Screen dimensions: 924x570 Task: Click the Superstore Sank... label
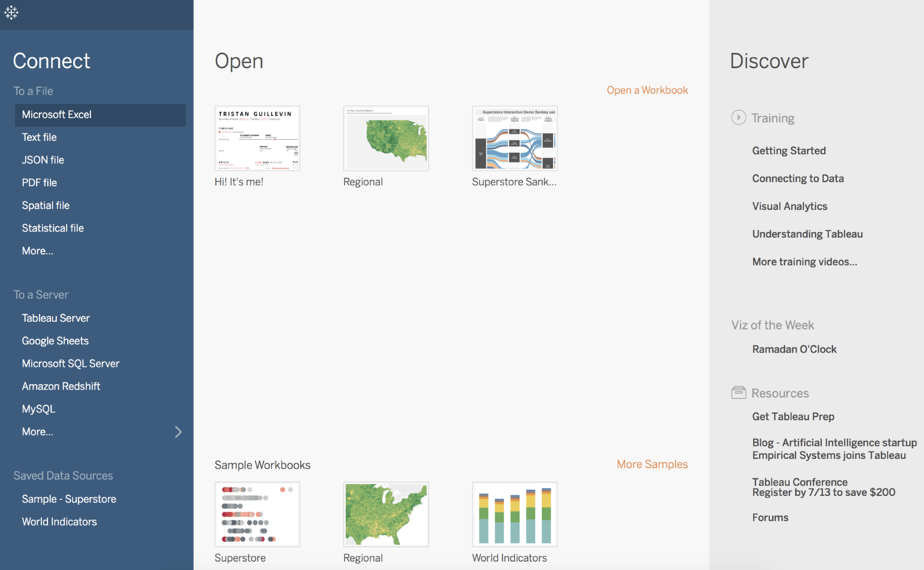[x=514, y=182]
